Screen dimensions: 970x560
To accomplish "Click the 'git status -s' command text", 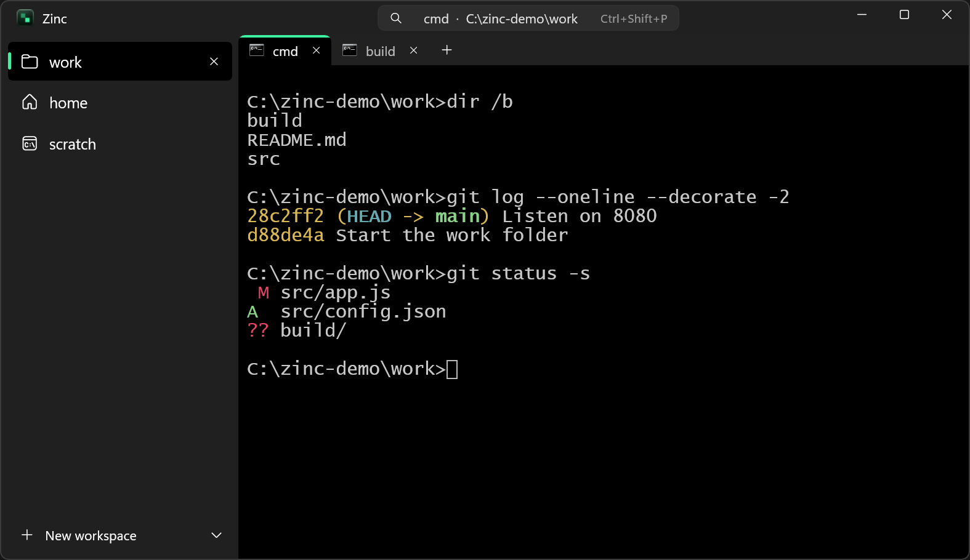I will 518,273.
